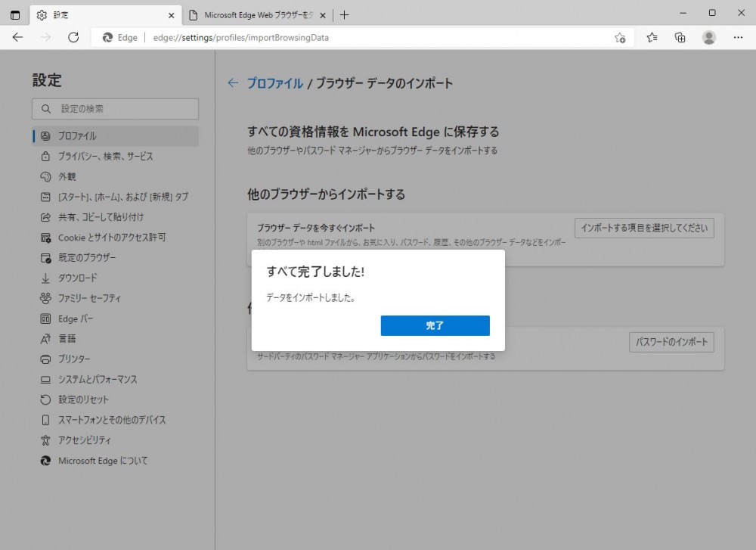
Task: Open ファミリー セーフティ settings
Action: [x=116, y=298]
